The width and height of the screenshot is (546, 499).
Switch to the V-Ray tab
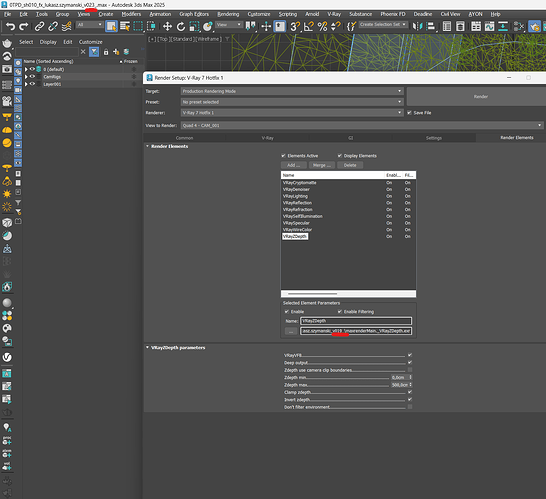tap(267, 138)
